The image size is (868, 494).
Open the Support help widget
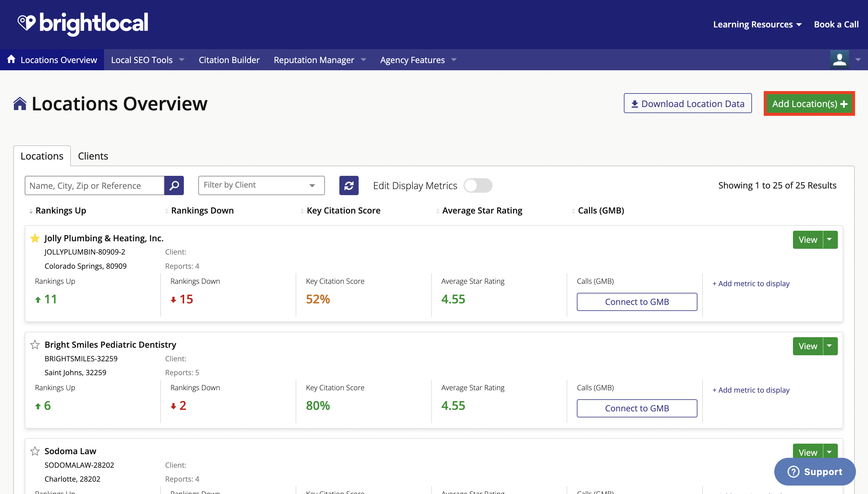click(815, 472)
